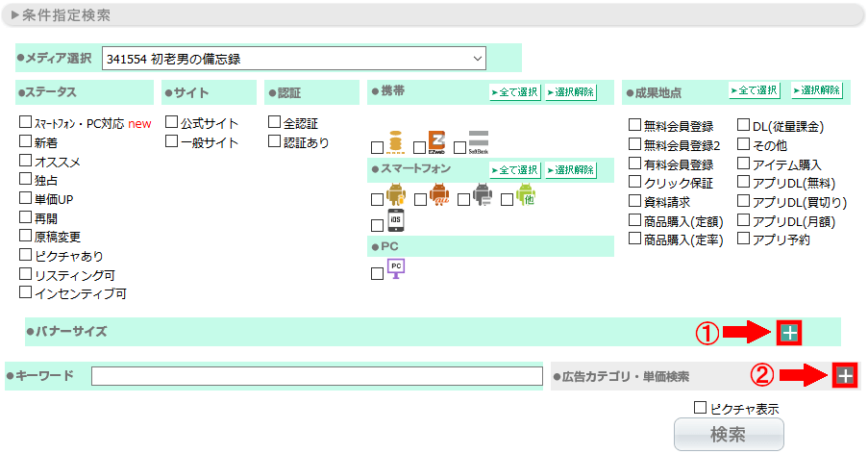Screen dimensions: 868x454
Task: Enable the 有料会員登録 checkbox
Action: 635,164
